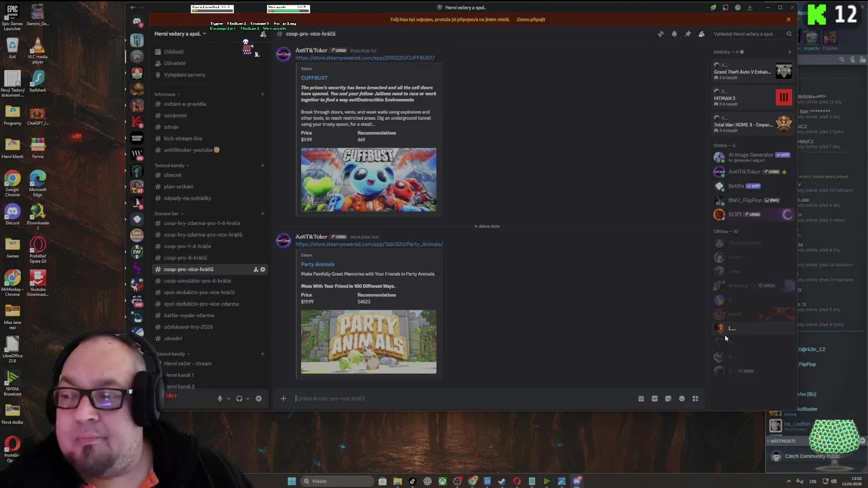This screenshot has width=868, height=488.
Task: Expand the Aktivita section arrow
Action: tap(789, 52)
